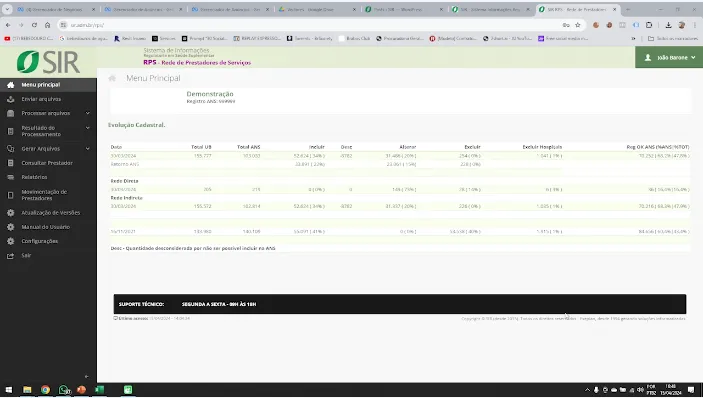Viewport: 703px width, 398px height.
Task: Expand the Gerar Arquivos submenu chevron
Action: (x=88, y=149)
